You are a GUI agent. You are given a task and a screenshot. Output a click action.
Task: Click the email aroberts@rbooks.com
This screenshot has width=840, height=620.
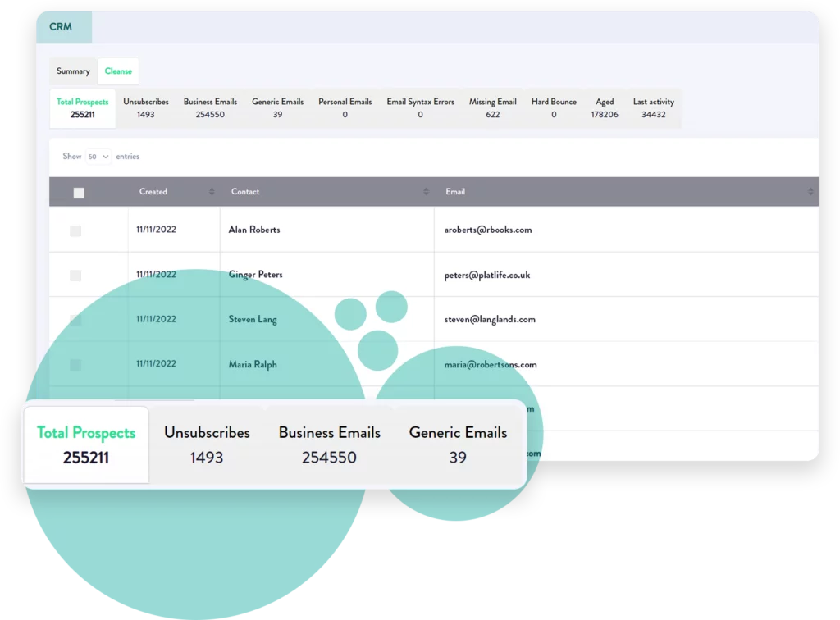tap(488, 230)
